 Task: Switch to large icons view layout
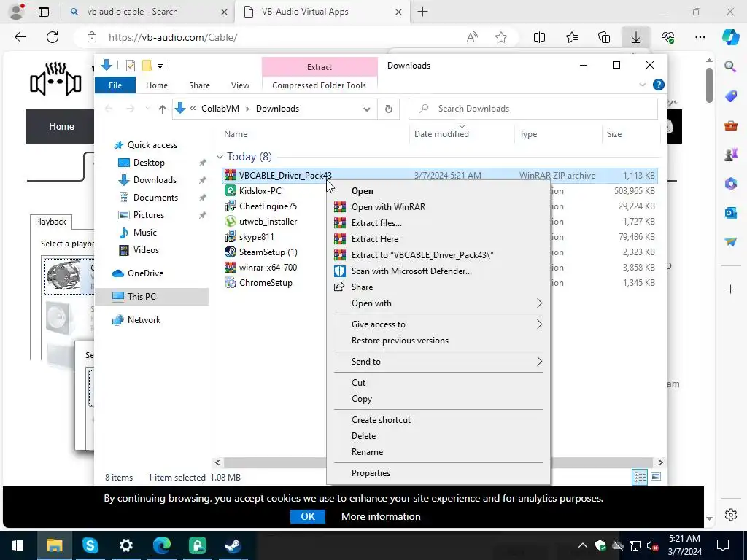click(656, 477)
